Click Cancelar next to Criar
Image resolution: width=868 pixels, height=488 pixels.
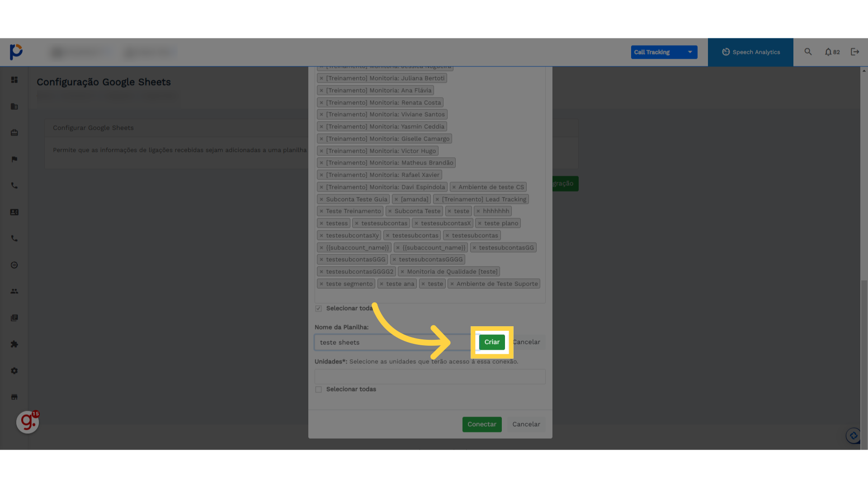pos(527,342)
